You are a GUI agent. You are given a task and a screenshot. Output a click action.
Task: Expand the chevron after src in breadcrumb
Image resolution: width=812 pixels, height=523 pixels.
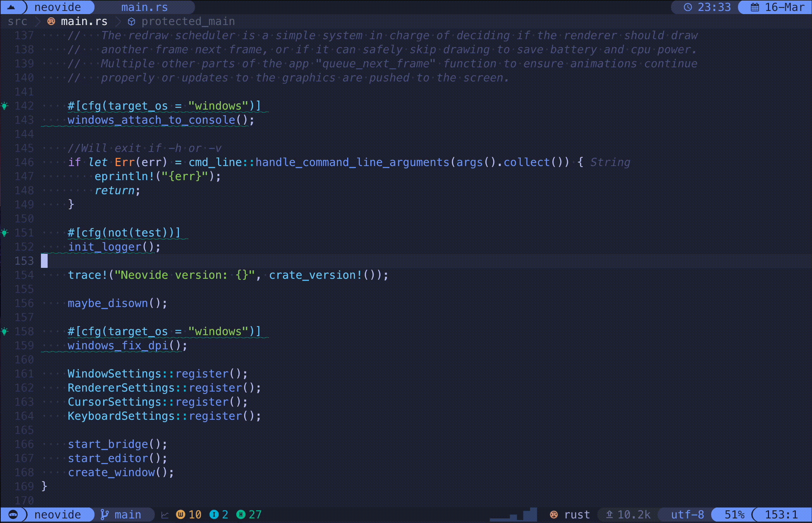(38, 21)
